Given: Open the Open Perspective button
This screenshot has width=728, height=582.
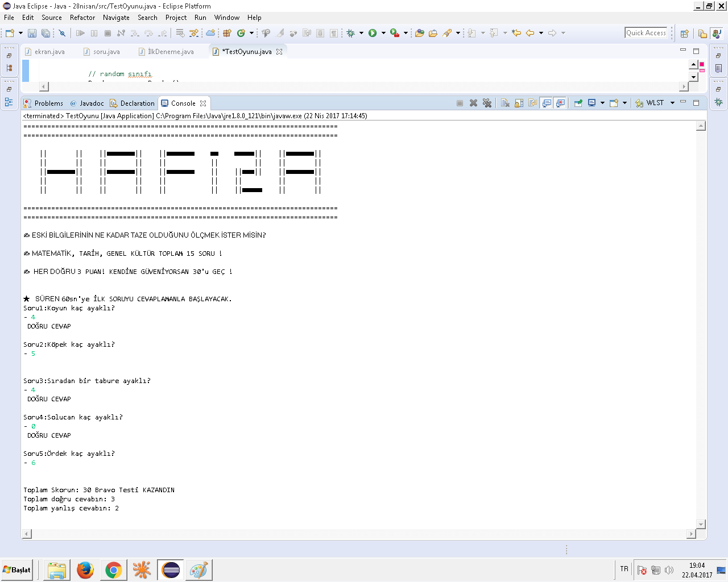Looking at the screenshot, I should point(685,33).
